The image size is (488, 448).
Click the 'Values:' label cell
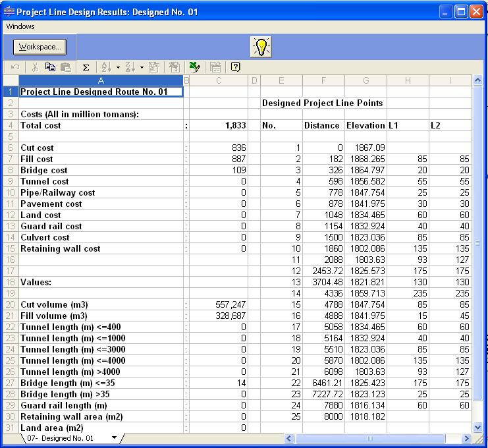tap(101, 283)
